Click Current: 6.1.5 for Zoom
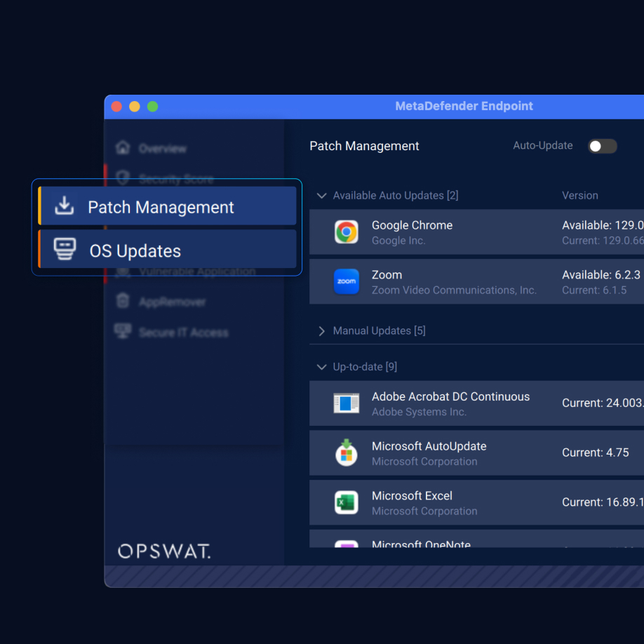Screen dimensions: 644x644 [x=594, y=290]
